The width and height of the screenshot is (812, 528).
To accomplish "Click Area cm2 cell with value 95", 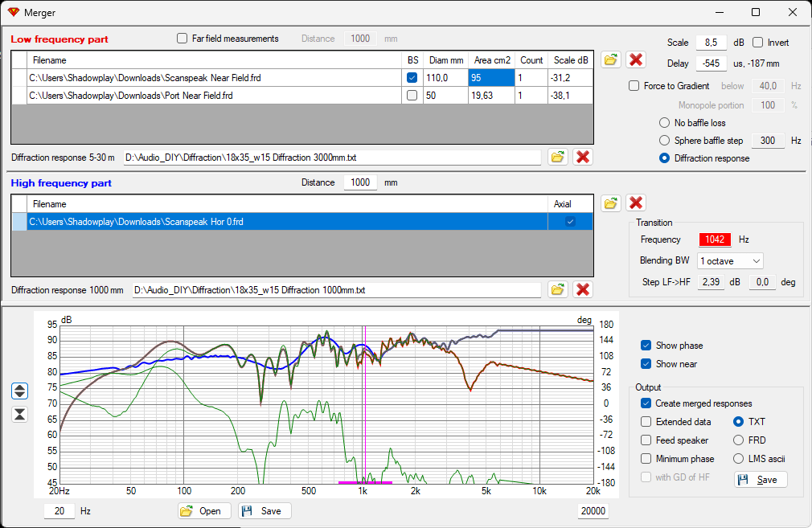I will tap(491, 78).
